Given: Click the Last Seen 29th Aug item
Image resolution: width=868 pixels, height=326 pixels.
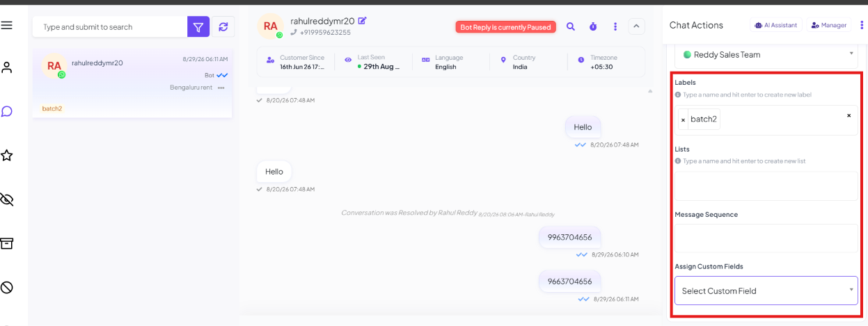Looking at the screenshot, I should click(372, 62).
